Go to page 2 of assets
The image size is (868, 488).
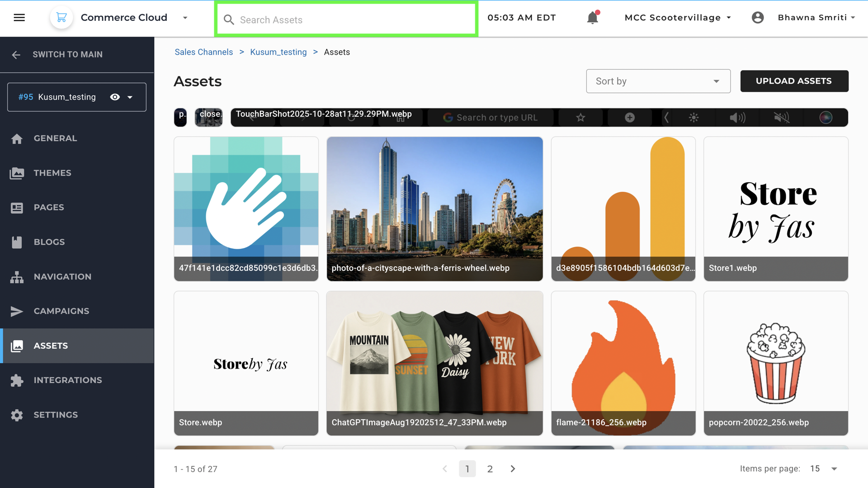490,469
